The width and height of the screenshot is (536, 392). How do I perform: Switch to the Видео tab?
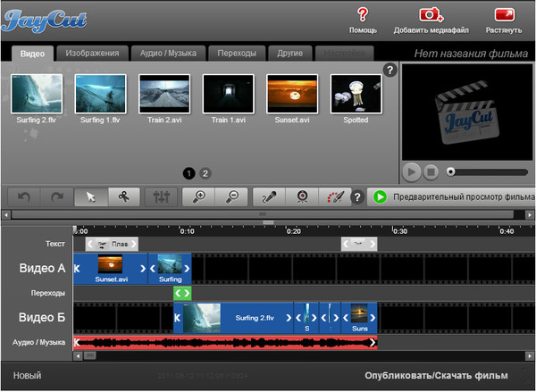coord(32,54)
